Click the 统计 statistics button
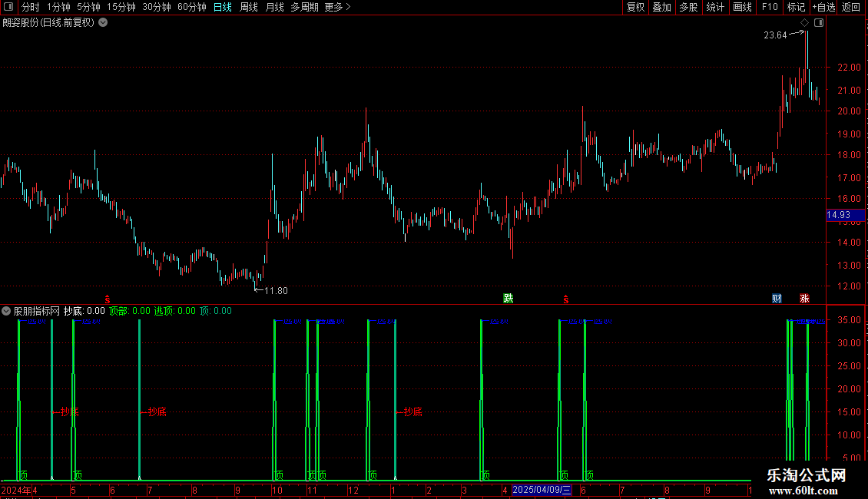The width and height of the screenshot is (868, 499). 714,7
